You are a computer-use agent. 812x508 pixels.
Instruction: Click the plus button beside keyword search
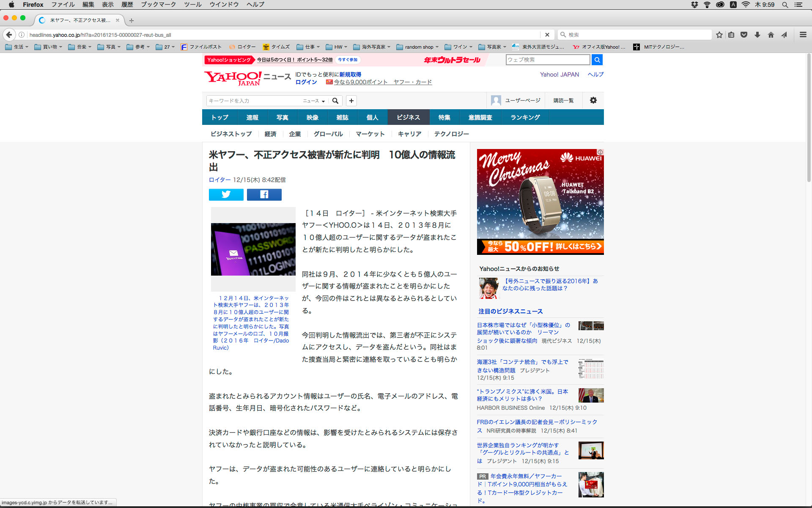351,101
